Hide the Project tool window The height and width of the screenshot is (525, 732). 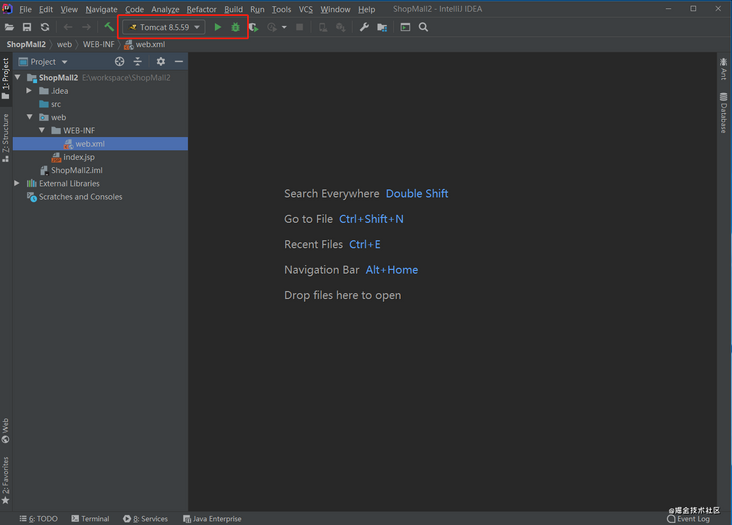click(x=179, y=62)
